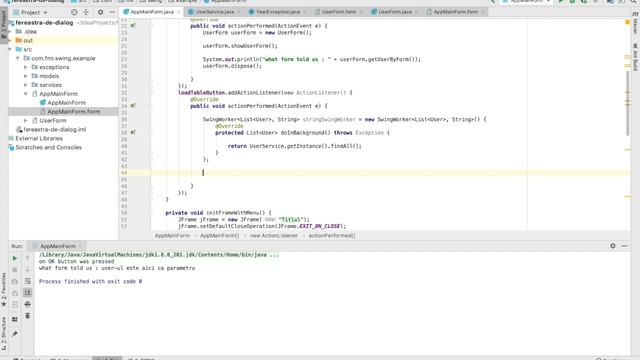This screenshot has height=360, width=640.
Task: Click the print icon in Run panel
Action: coord(27,304)
